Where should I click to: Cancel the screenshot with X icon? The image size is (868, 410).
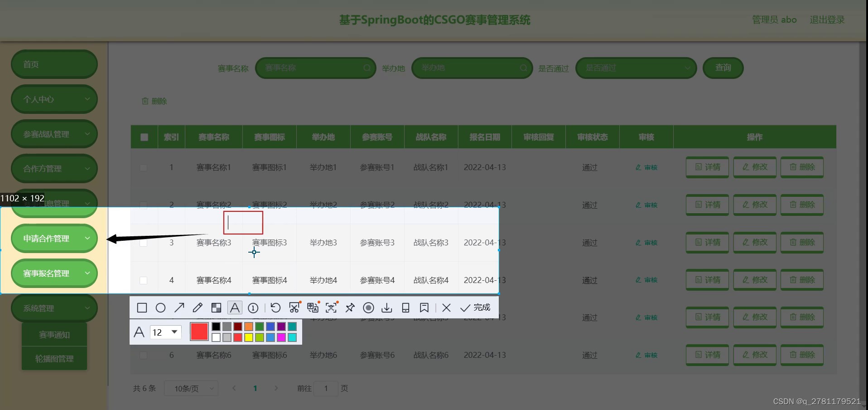click(446, 308)
